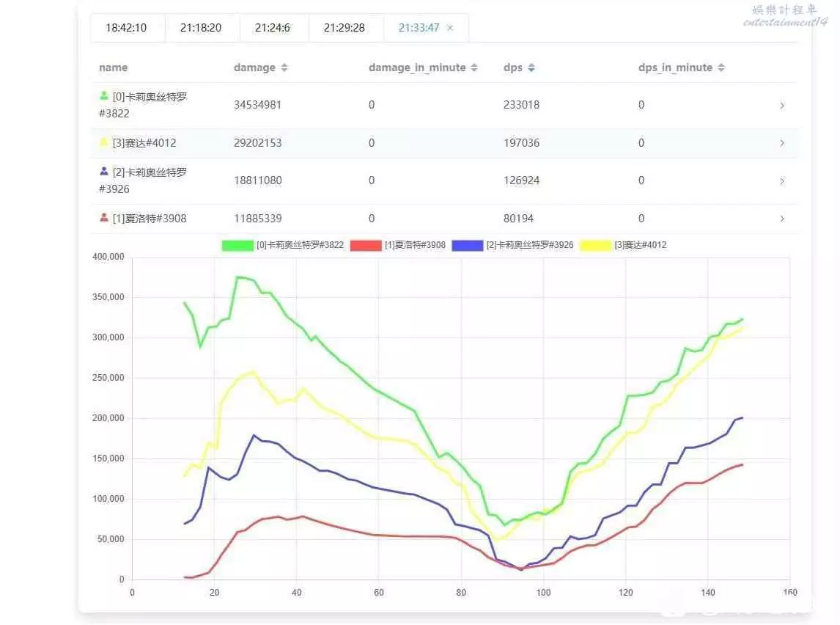Switch to the 18:42:10 tab
This screenshot has height=625, width=840.
click(x=126, y=28)
